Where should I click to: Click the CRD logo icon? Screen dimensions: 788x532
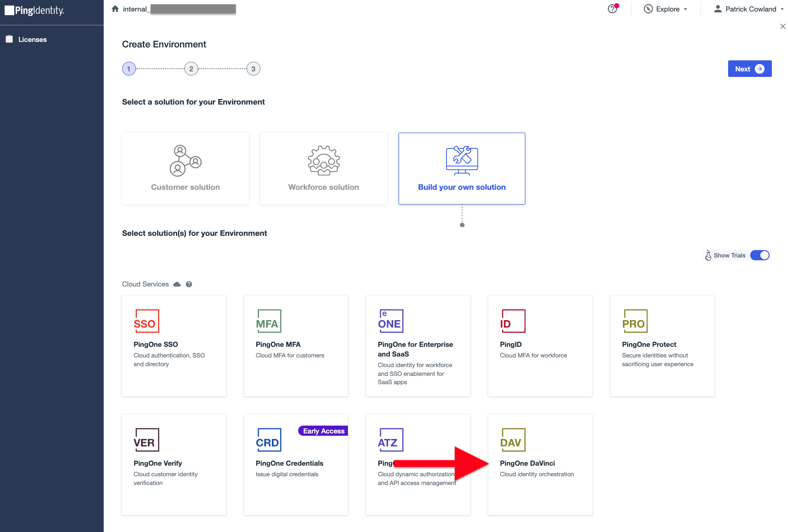(x=268, y=440)
